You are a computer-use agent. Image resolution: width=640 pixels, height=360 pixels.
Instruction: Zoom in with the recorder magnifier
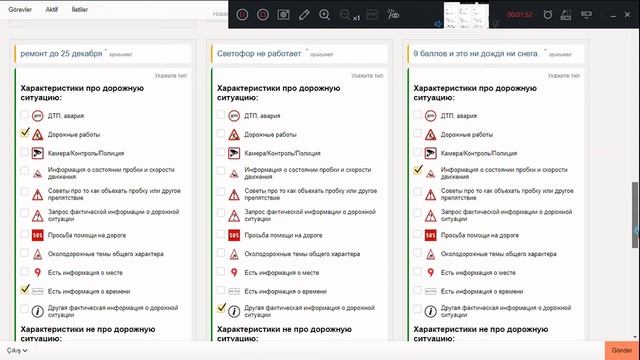coord(324,15)
